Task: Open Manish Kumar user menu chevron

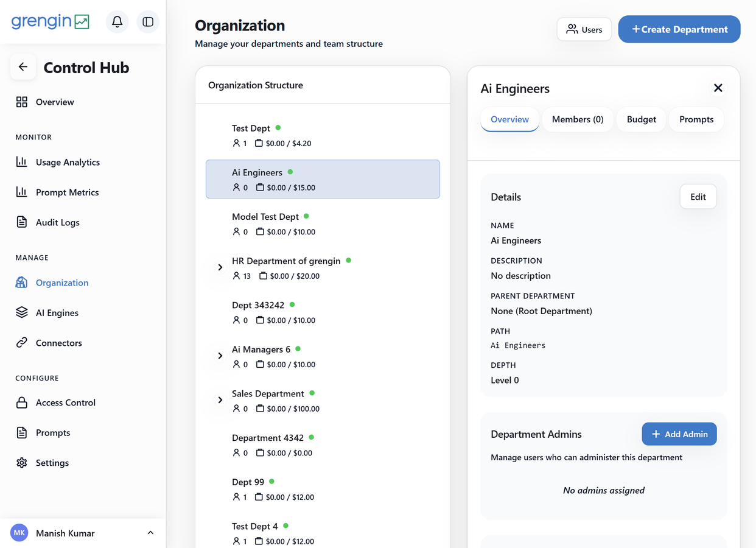Action: click(x=150, y=533)
